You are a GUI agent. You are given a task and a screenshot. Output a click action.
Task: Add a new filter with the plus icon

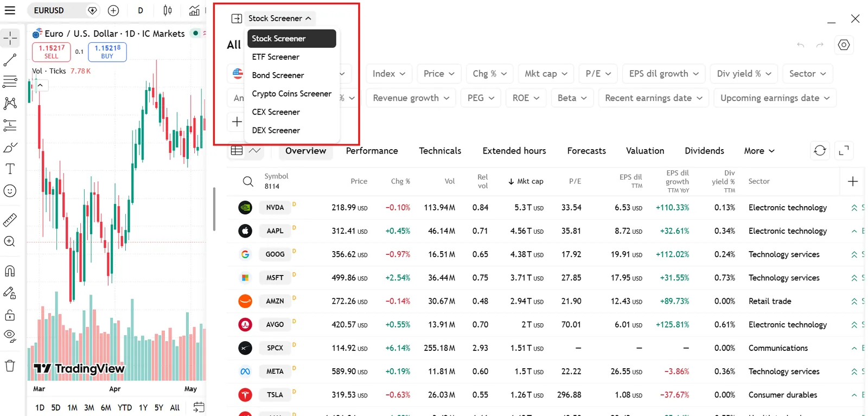pyautogui.click(x=237, y=122)
